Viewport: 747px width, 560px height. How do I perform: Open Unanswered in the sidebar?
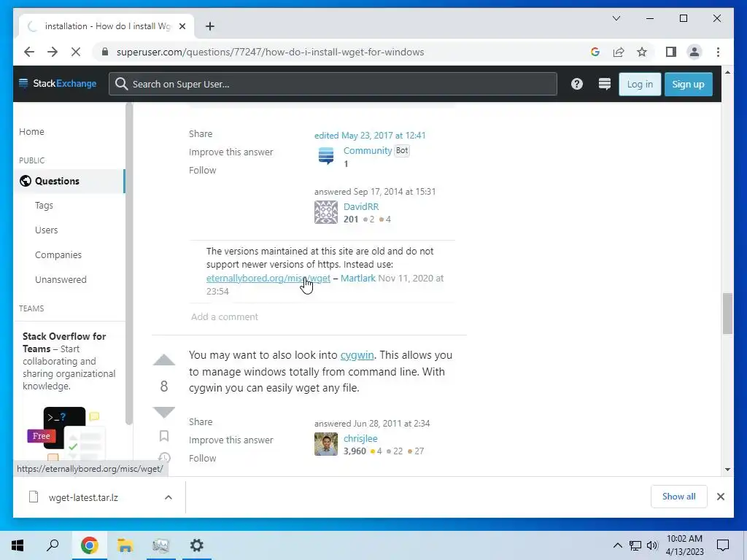pos(61,279)
